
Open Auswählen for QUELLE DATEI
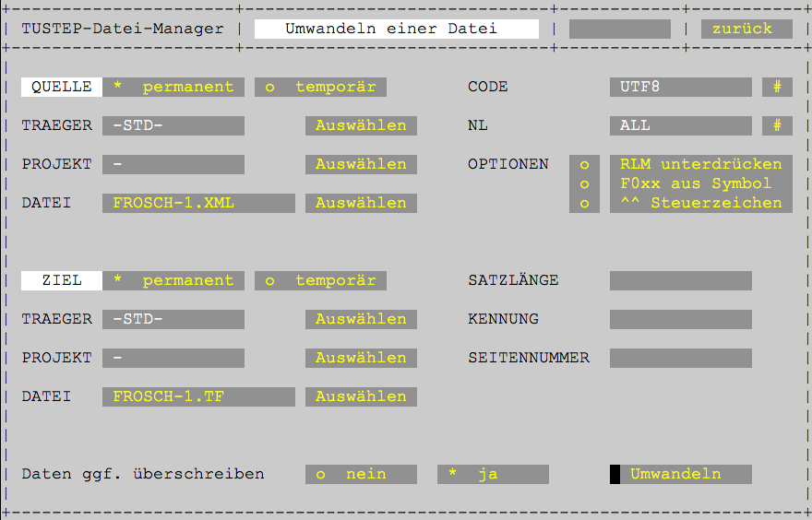361,203
